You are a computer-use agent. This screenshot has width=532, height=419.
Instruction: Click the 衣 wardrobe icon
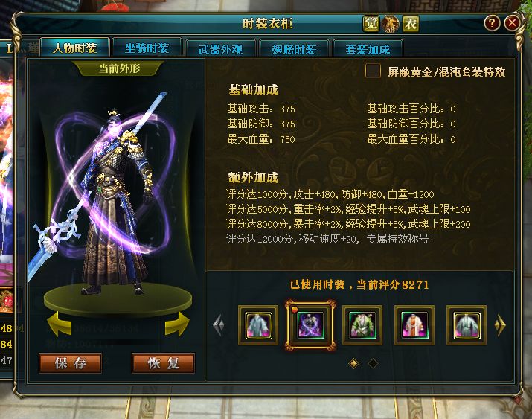[411, 24]
